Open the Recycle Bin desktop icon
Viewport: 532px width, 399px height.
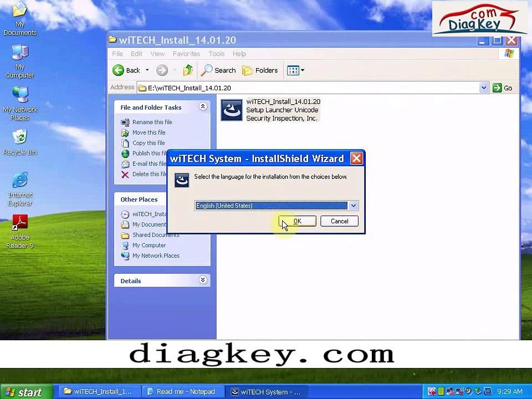(x=20, y=142)
